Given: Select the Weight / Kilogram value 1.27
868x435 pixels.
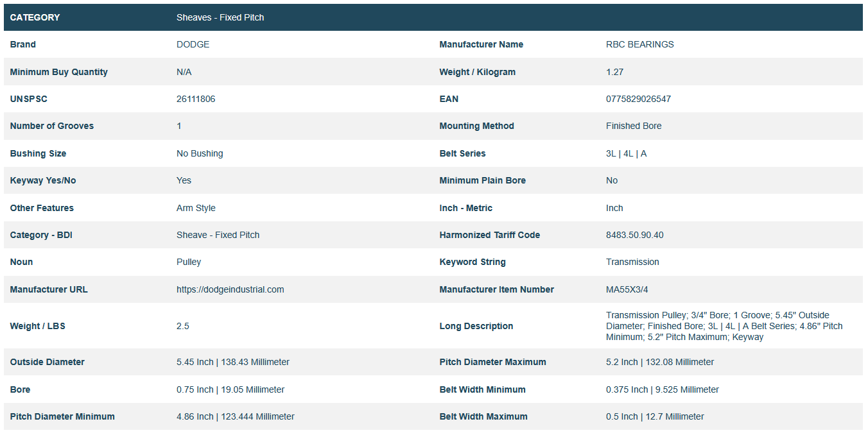Looking at the screenshot, I should coord(614,72).
